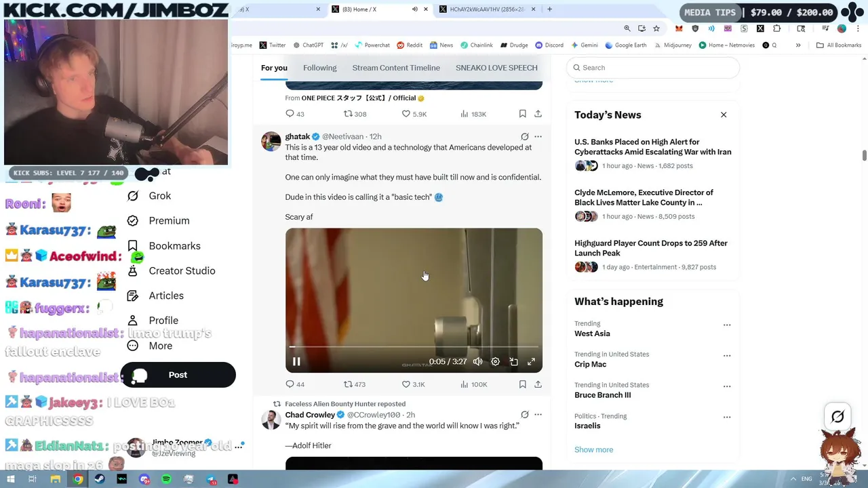
Task: Open ChatGPT bookmark in bookmarks bar
Action: [x=308, y=45]
